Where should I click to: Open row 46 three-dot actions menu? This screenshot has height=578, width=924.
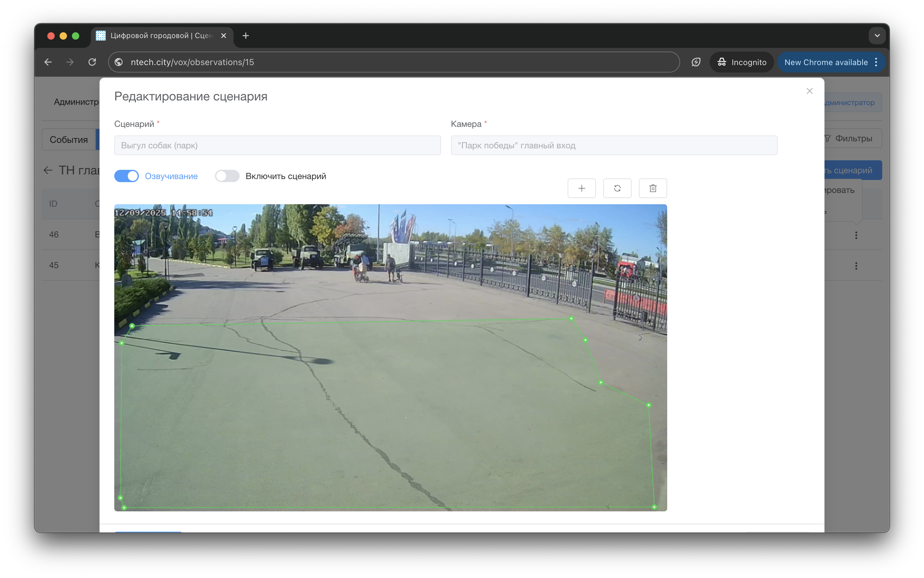pos(856,235)
